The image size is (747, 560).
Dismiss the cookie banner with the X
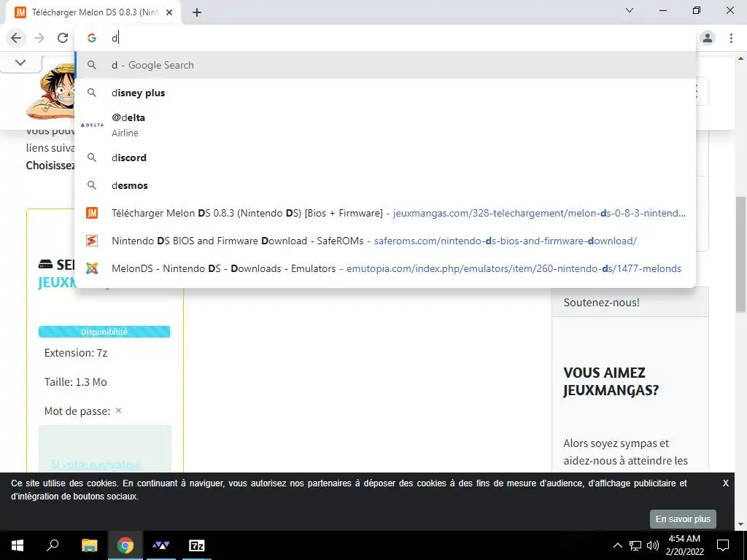tap(726, 483)
